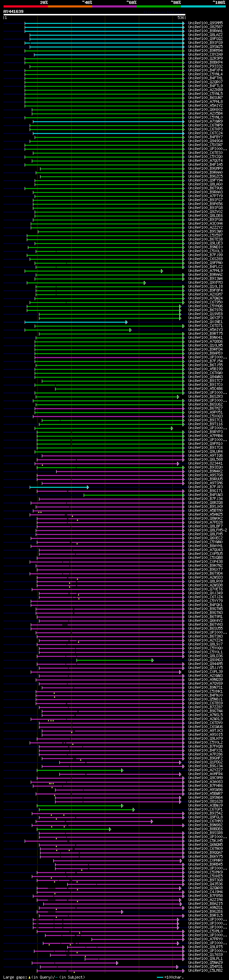229x980 pixels.
Task: Click the white query sequence bar
Action: click(94, 15)
